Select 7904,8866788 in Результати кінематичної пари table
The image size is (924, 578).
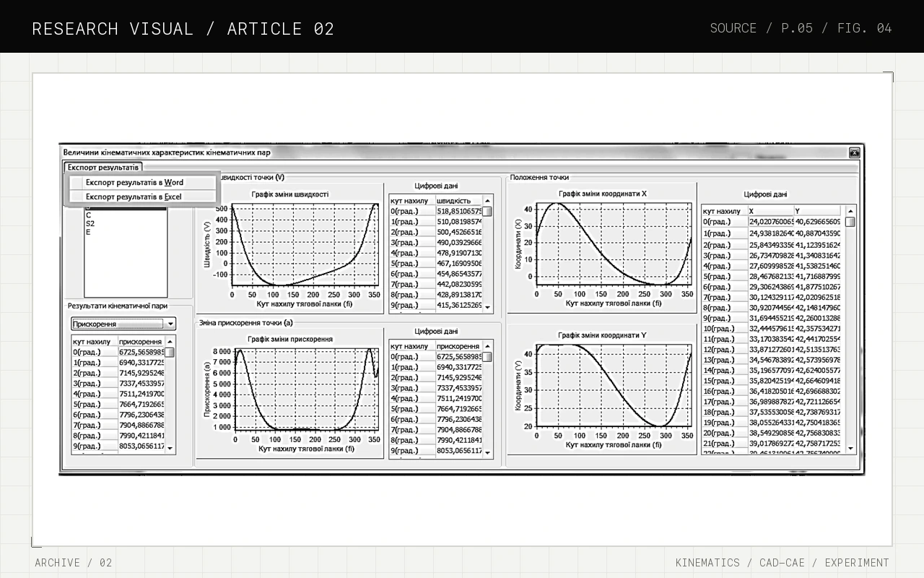[x=141, y=426]
